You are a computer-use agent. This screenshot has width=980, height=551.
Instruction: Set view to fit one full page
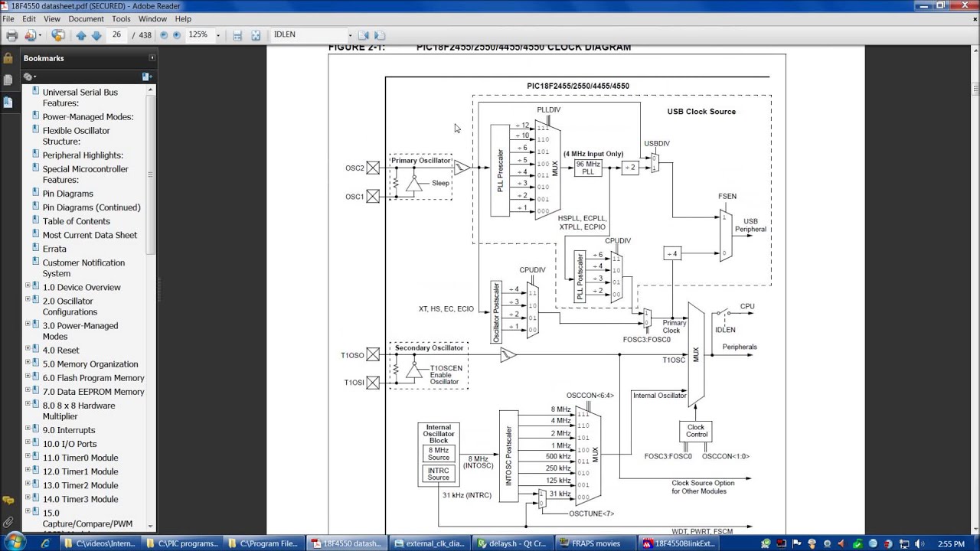(x=256, y=35)
